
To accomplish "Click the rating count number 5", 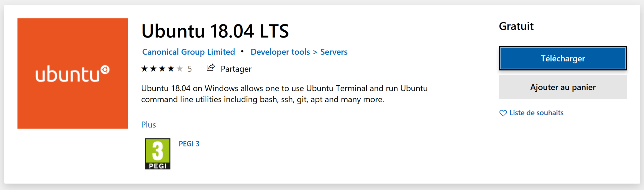I will (190, 69).
